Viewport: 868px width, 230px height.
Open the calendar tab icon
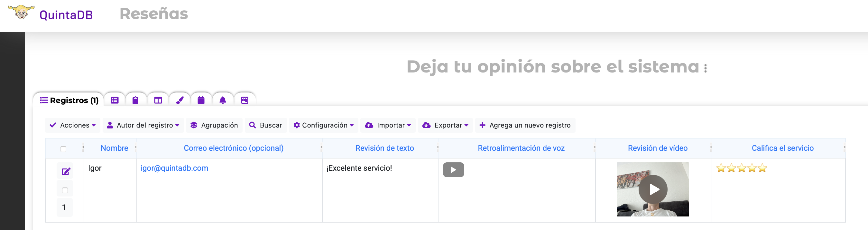click(x=201, y=100)
